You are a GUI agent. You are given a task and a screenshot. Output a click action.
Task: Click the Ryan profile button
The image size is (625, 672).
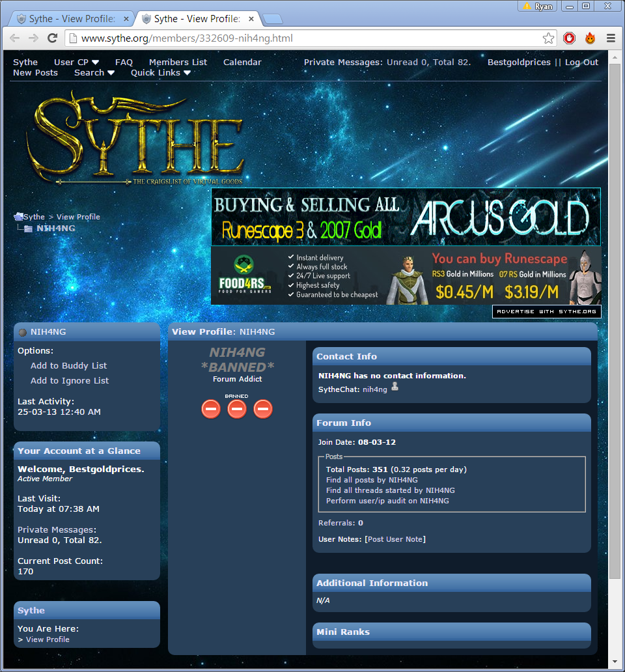[x=538, y=6]
